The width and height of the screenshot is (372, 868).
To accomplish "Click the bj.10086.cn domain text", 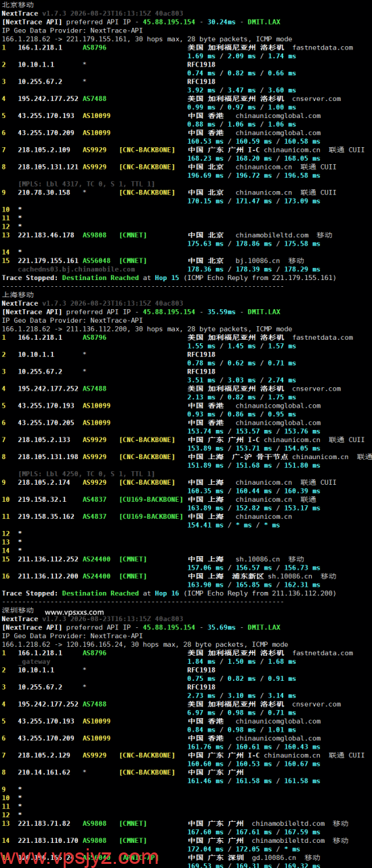I will point(258,260).
